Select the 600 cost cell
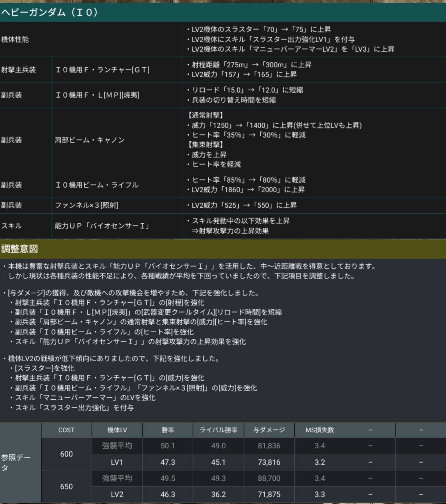Viewport: 446px width, 504px height. click(x=66, y=454)
